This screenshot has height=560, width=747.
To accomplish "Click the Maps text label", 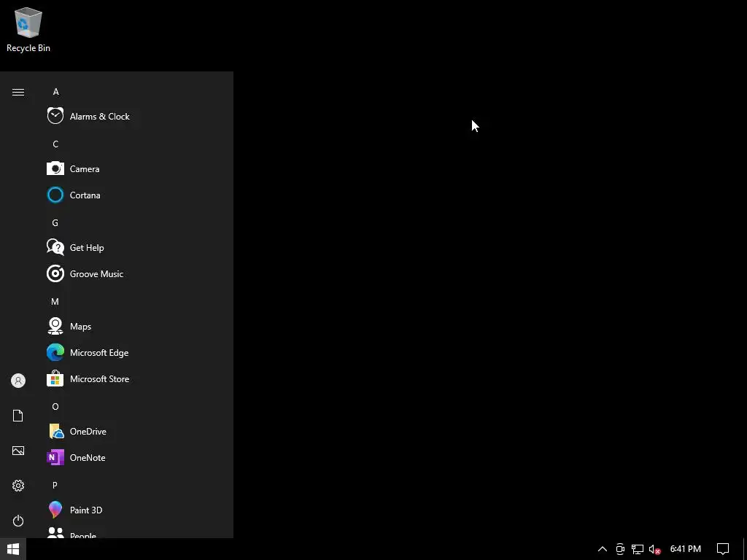I will click(80, 327).
